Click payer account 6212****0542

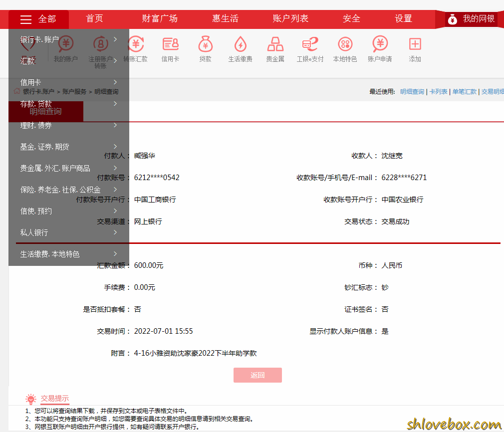point(157,178)
